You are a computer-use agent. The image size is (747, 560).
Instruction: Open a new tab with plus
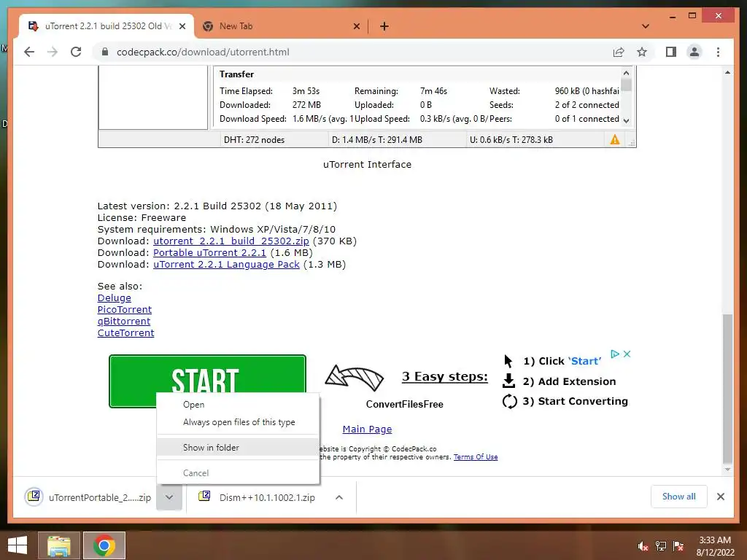point(384,26)
